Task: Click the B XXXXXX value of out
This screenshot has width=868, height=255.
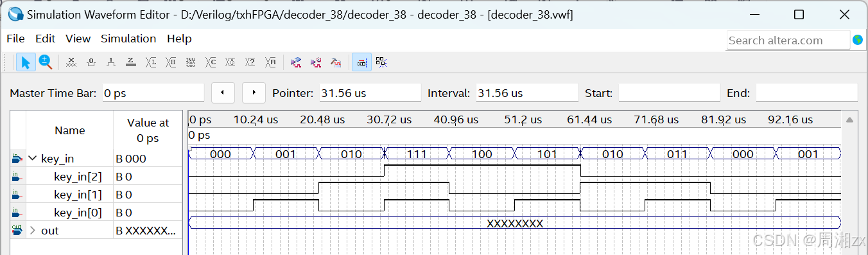Action: click(x=146, y=231)
